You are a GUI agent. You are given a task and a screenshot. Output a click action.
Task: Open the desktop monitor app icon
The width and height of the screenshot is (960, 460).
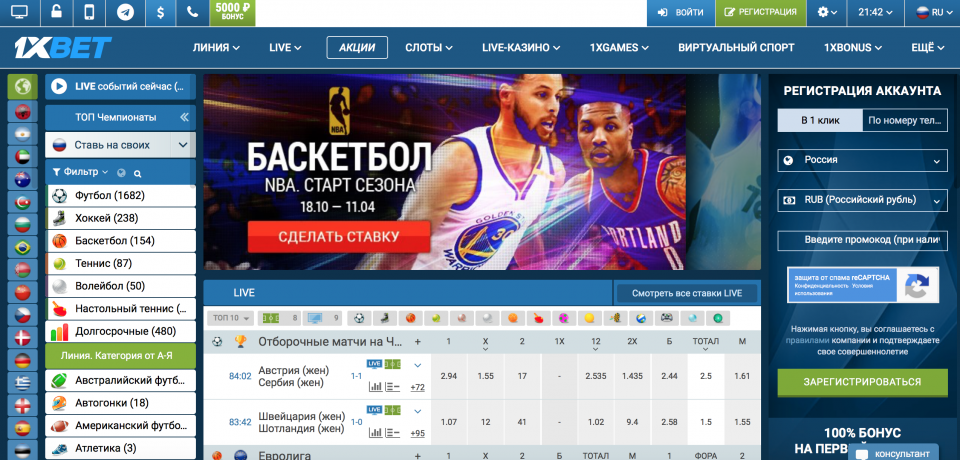19,13
